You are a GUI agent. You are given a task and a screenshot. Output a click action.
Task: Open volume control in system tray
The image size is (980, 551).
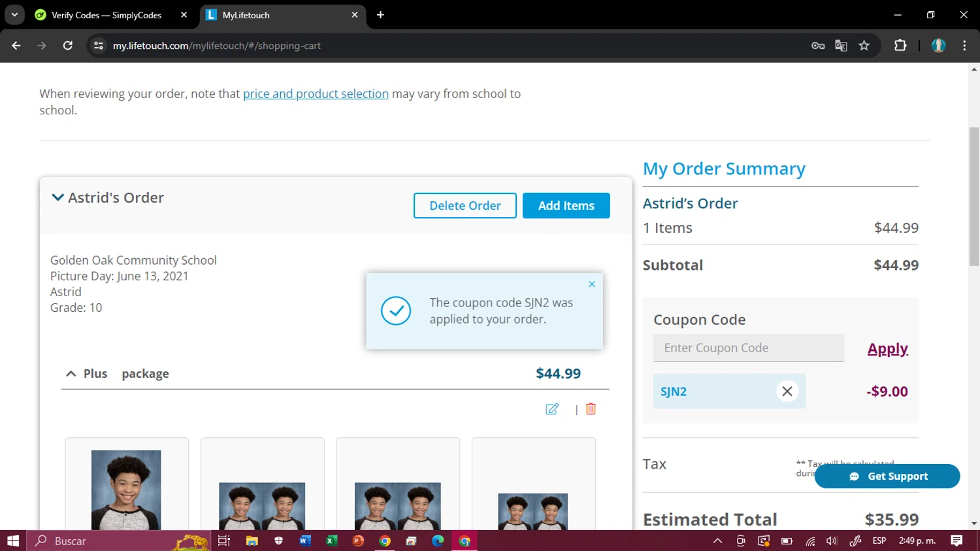click(832, 541)
